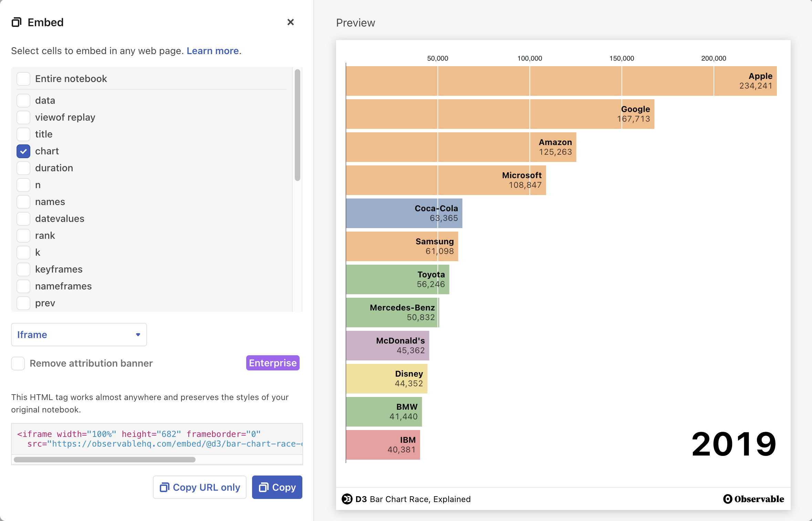Close the Embed dialog
The image size is (812, 521).
290,22
